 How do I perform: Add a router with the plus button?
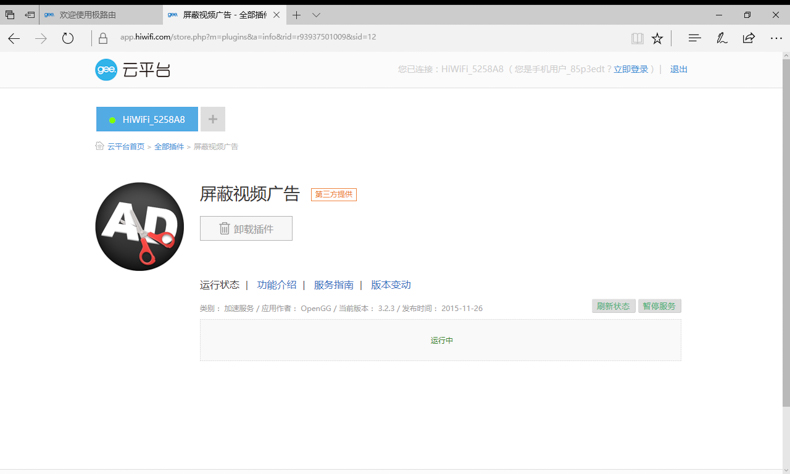(x=213, y=119)
